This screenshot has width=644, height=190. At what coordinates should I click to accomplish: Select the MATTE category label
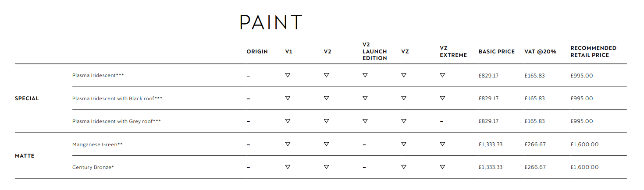(25, 156)
